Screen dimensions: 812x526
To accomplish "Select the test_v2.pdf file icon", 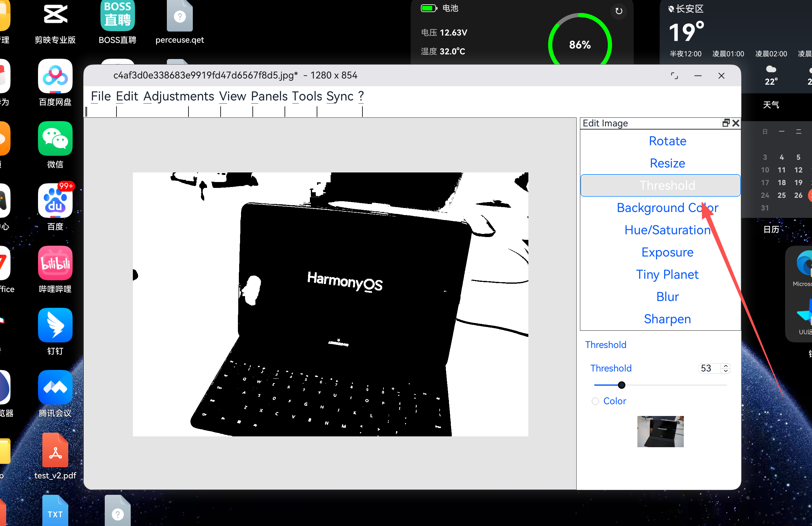I will point(55,450).
